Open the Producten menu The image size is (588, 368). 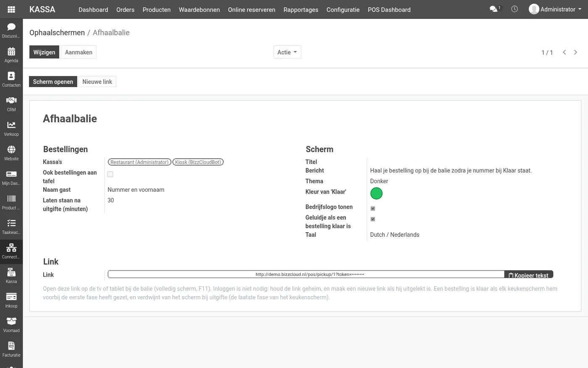point(157,9)
